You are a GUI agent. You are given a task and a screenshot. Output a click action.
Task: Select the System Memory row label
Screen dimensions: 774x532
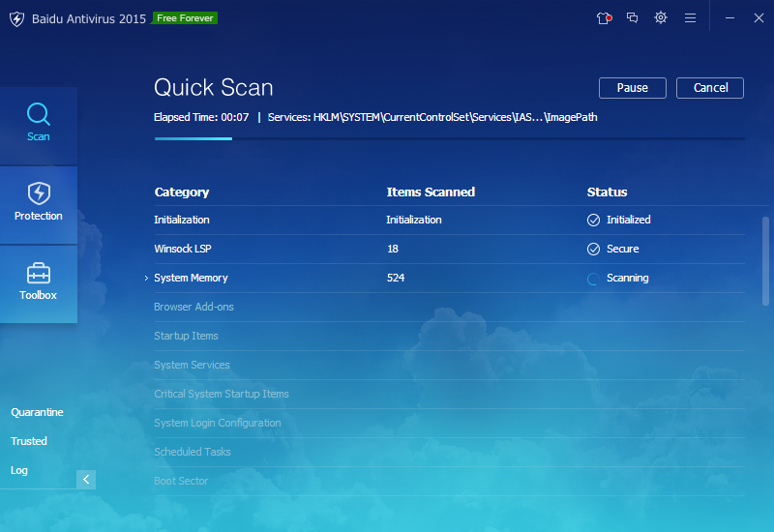click(x=191, y=278)
